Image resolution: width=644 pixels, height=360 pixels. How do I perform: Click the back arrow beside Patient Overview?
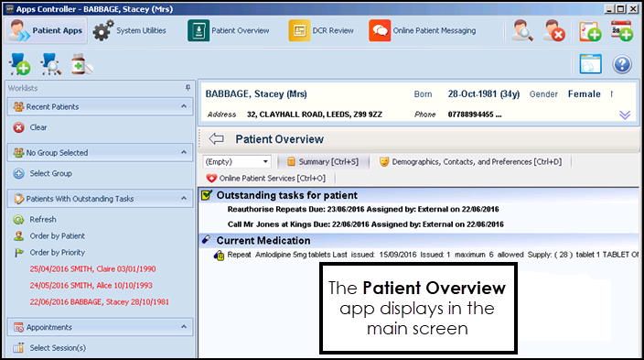[x=216, y=139]
